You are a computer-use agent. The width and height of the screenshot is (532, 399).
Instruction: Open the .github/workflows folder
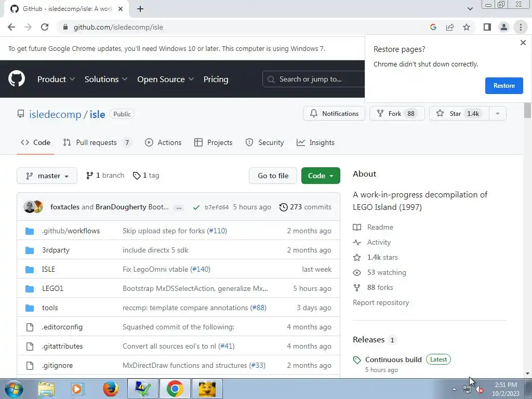coord(71,231)
